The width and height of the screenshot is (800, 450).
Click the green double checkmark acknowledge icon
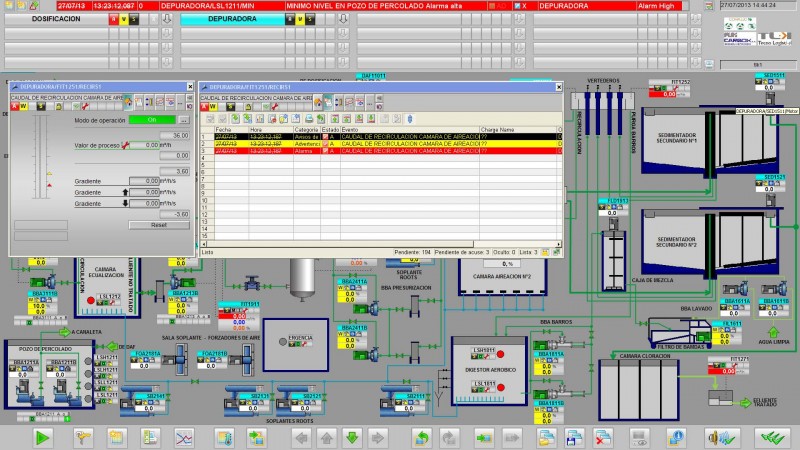pyautogui.click(x=773, y=438)
